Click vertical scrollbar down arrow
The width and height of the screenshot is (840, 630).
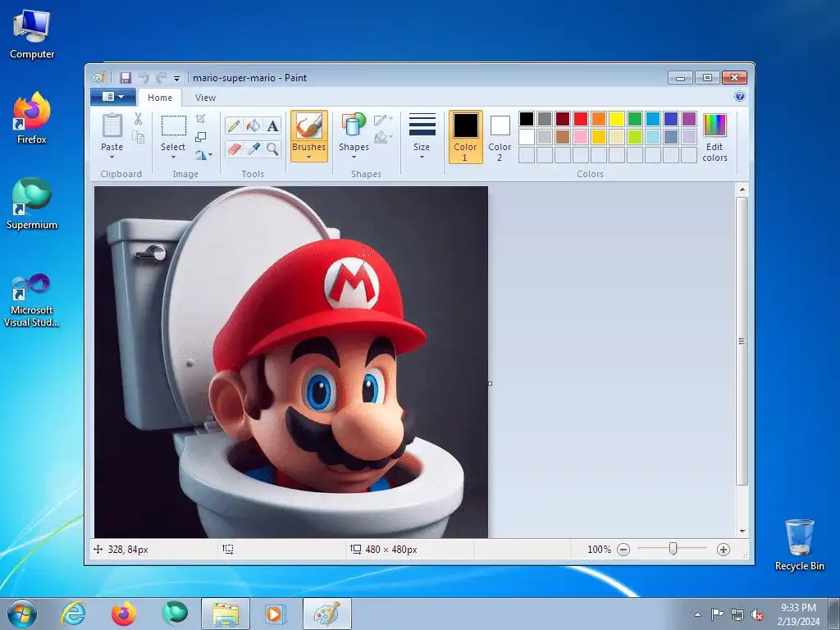(742, 531)
